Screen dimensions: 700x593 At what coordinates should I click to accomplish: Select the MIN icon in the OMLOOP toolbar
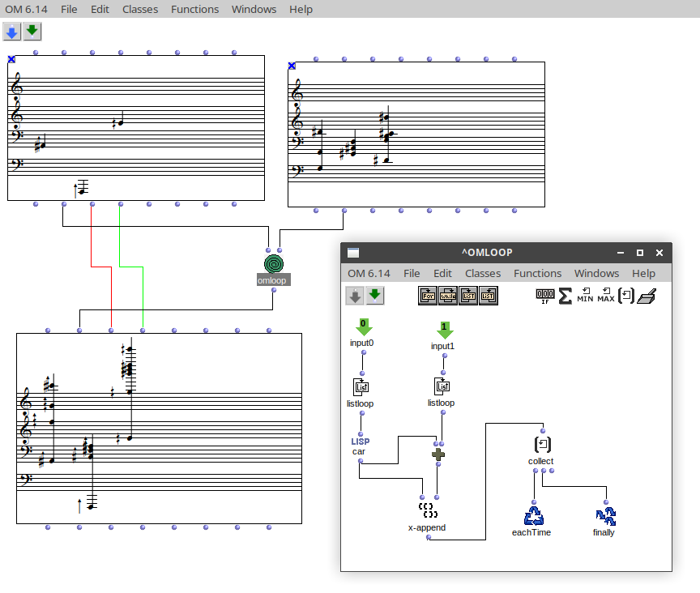click(x=585, y=296)
